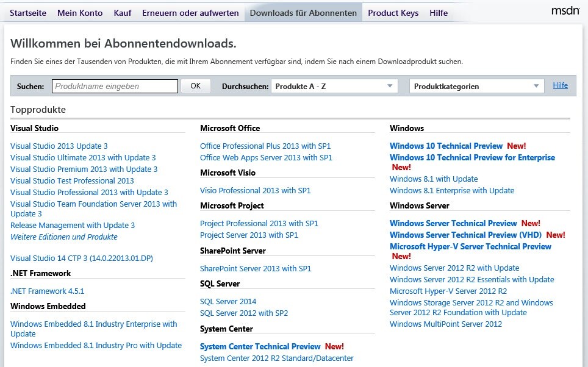
Task: Go to the Product Keys tab
Action: pos(393,13)
